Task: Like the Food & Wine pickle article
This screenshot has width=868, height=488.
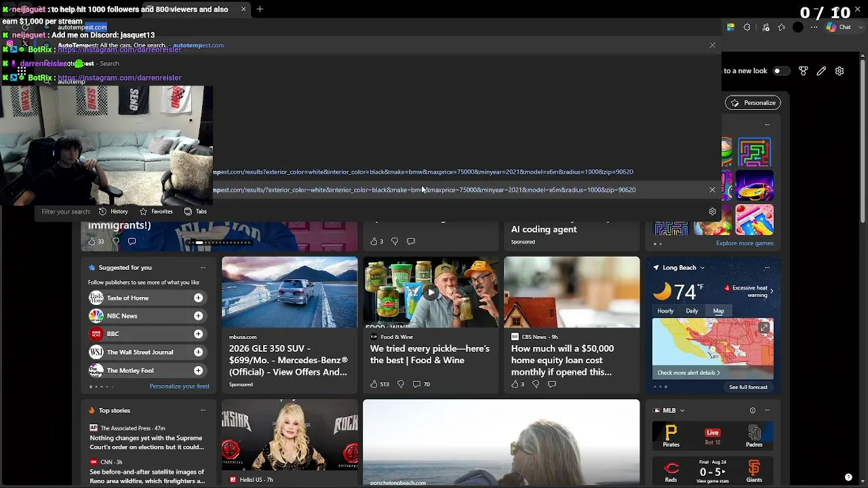Action: (374, 384)
